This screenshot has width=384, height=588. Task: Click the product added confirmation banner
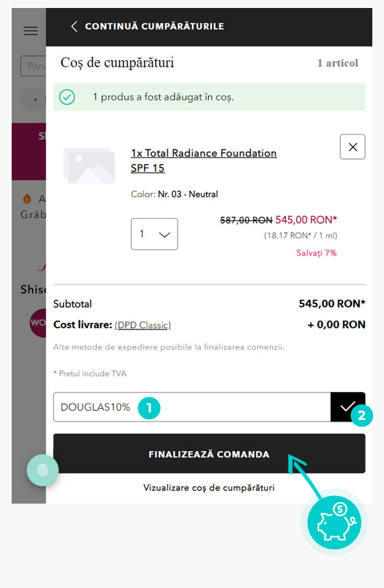209,97
